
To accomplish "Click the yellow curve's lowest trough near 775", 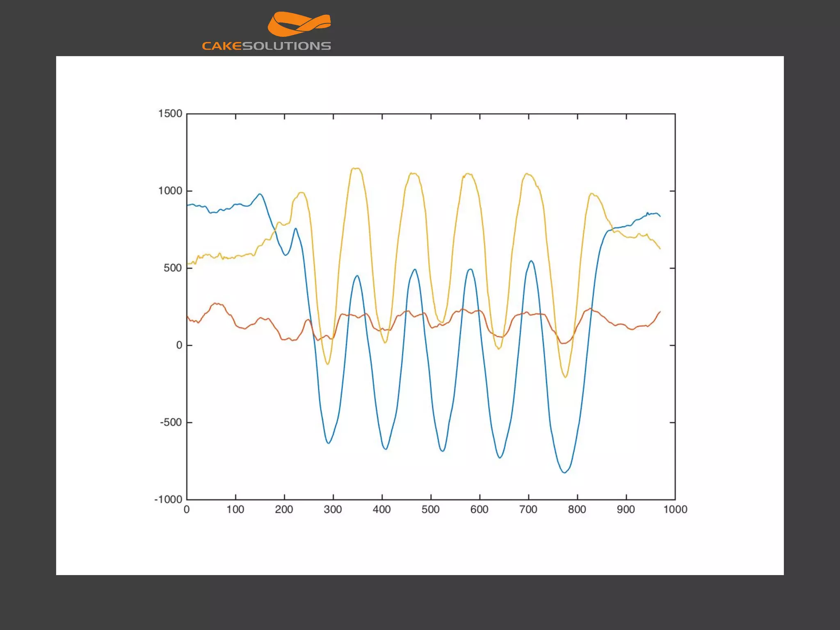I will (566, 377).
